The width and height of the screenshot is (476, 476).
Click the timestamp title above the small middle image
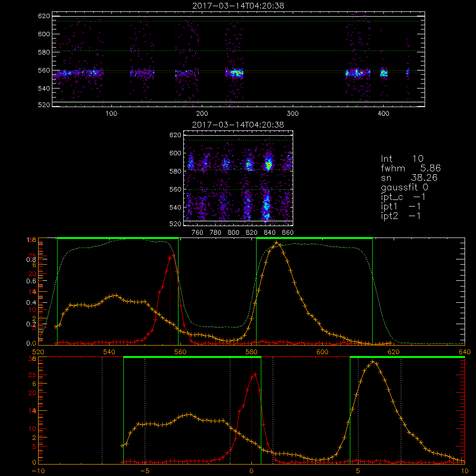(x=238, y=125)
